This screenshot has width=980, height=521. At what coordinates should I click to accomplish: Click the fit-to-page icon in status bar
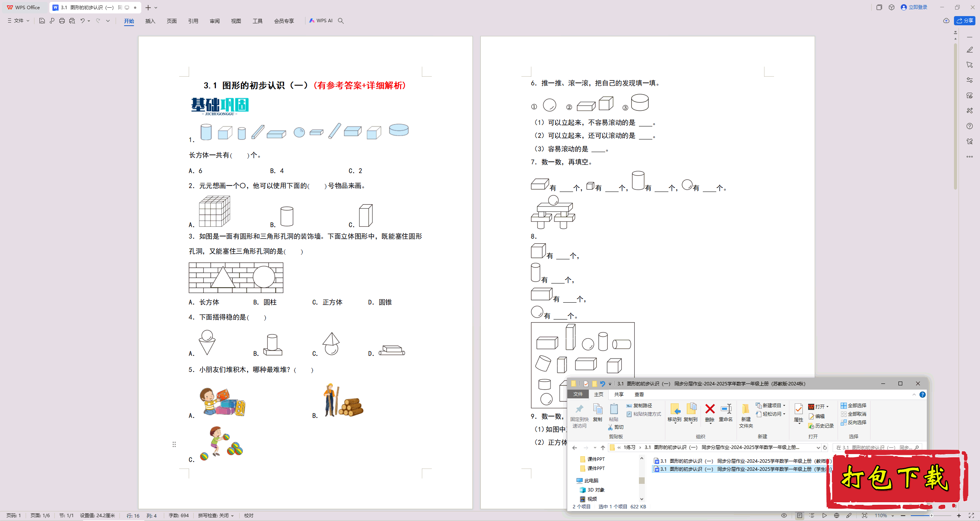click(864, 516)
